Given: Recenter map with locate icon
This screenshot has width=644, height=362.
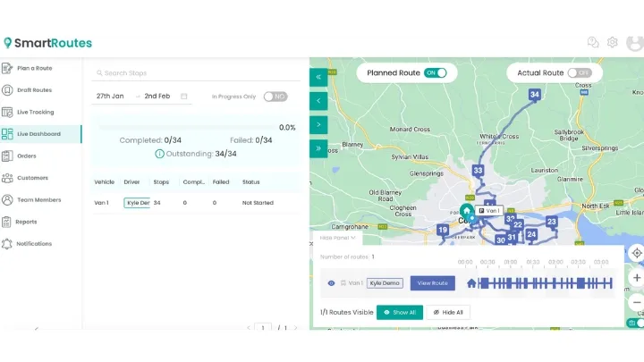Looking at the screenshot, I should coord(637,253).
